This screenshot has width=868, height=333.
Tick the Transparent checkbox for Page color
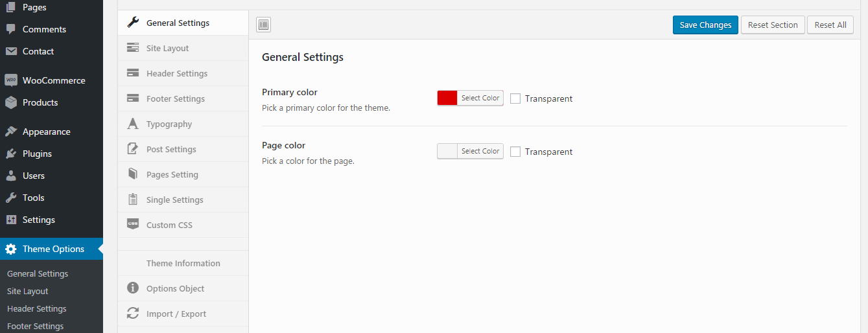(515, 152)
